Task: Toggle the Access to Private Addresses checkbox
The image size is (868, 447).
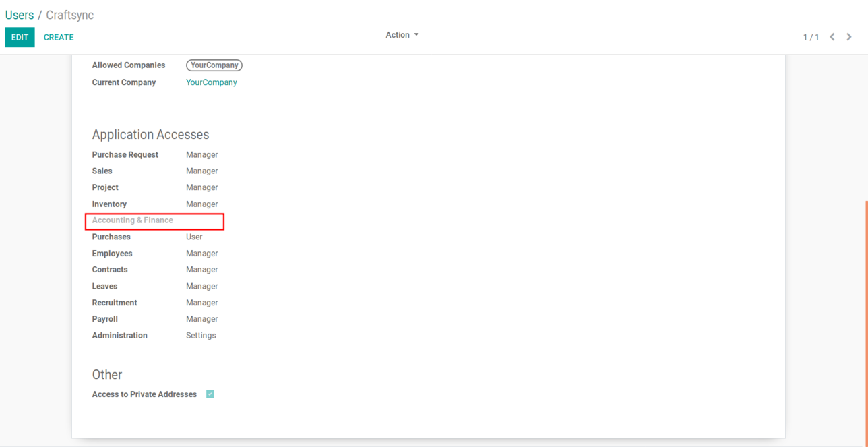Action: coord(210,394)
